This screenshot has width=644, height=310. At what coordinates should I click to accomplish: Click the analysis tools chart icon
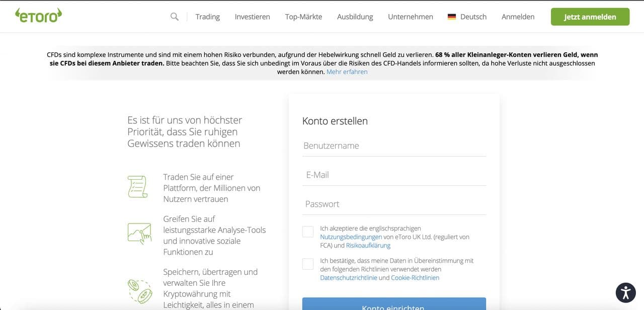point(139,234)
